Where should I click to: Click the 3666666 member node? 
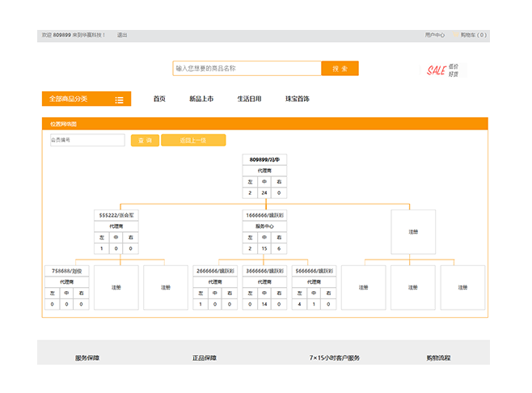(264, 271)
